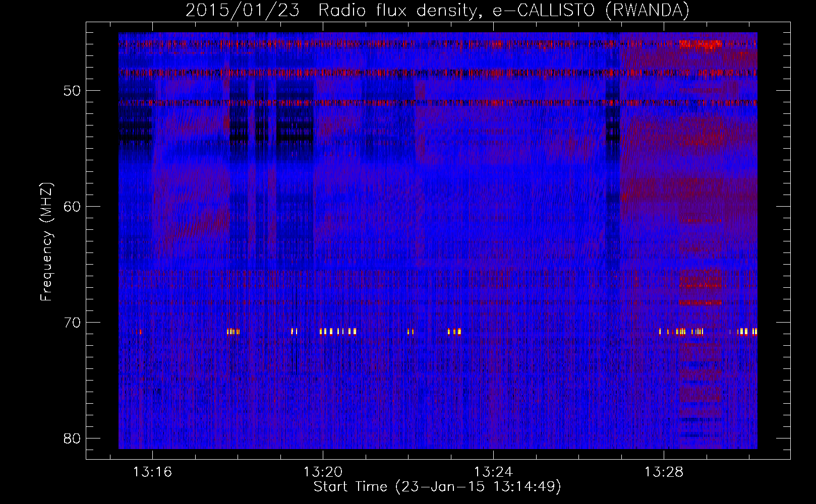The width and height of the screenshot is (816, 504).
Task: Click the 13:24 time tick label
Action: pos(493,472)
